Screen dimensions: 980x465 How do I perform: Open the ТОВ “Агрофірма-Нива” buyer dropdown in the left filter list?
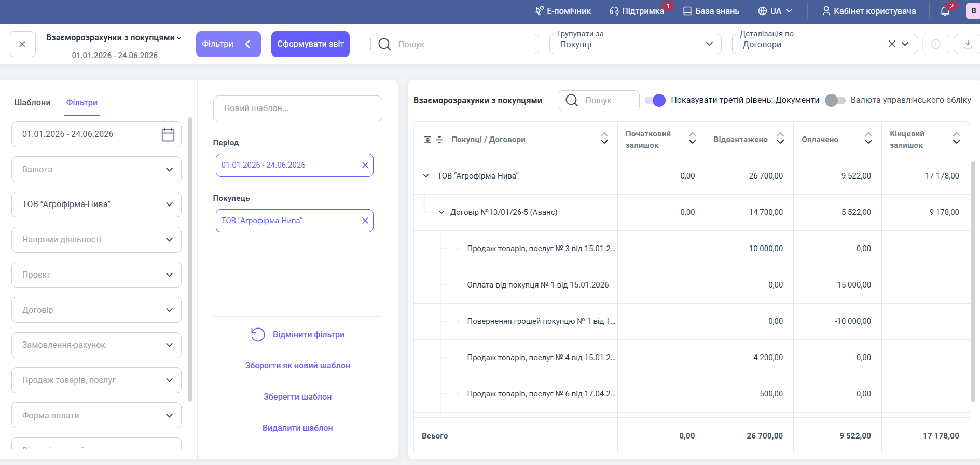[96, 204]
